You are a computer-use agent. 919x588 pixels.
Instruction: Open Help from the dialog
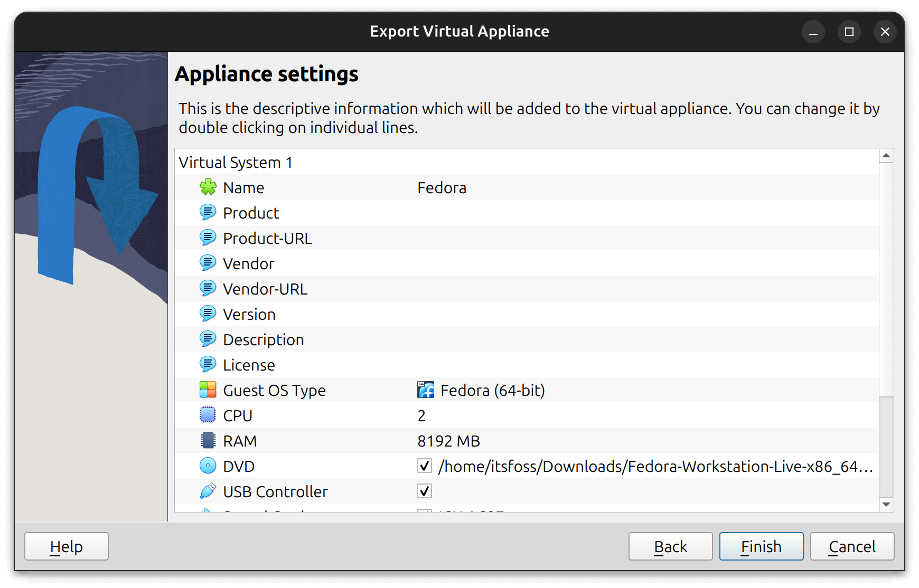tap(66, 546)
